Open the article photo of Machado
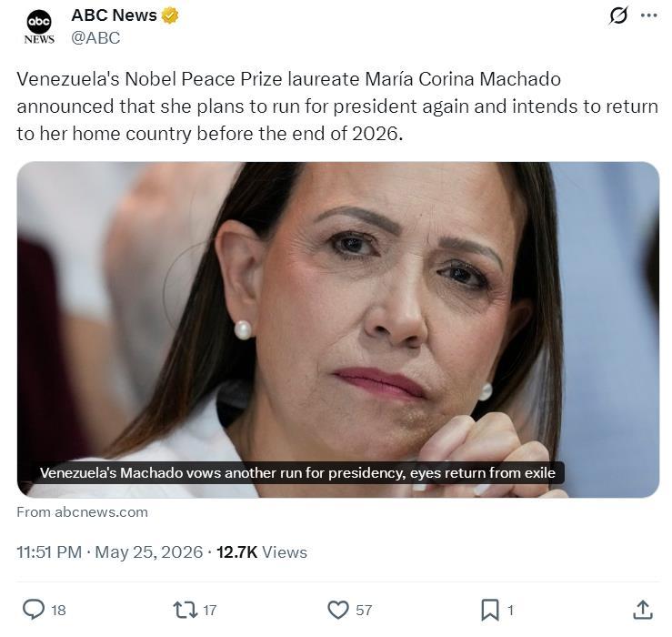Screen dimensions: 672x637 (x=337, y=329)
